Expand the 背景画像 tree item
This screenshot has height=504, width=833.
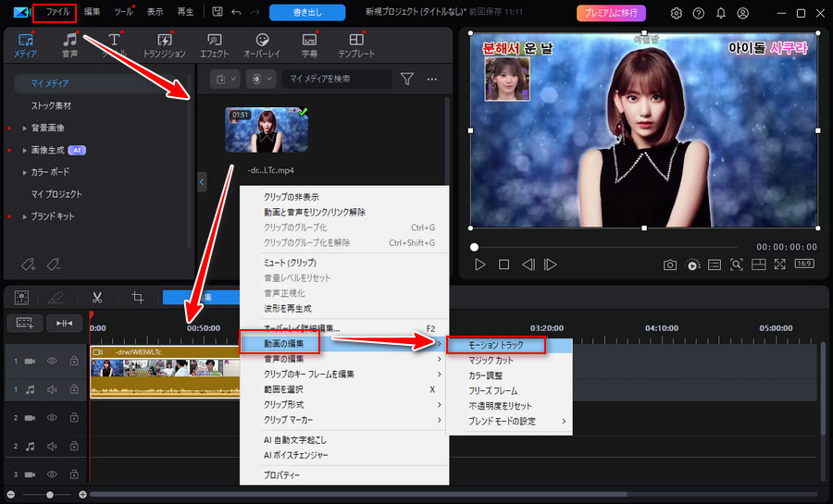pyautogui.click(x=25, y=128)
